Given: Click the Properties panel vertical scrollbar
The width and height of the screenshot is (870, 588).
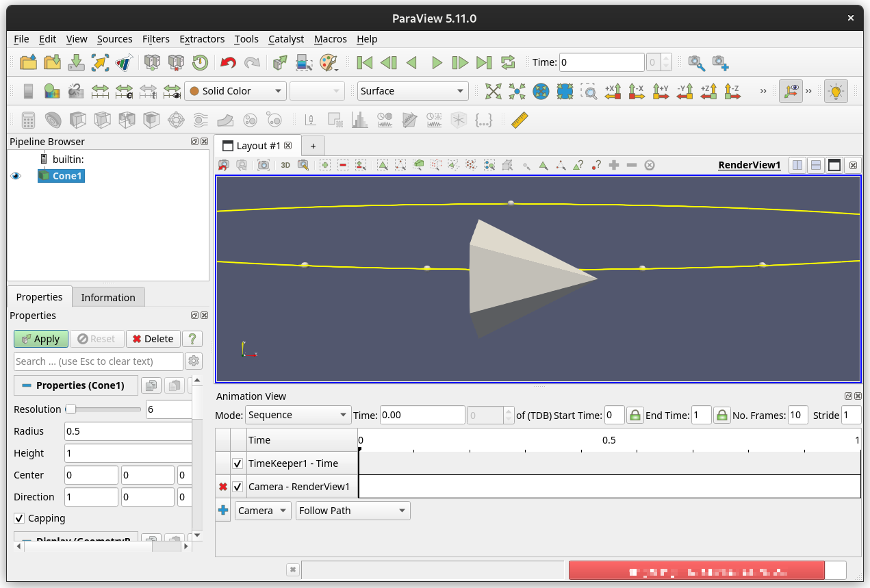Looking at the screenshot, I should (197, 457).
